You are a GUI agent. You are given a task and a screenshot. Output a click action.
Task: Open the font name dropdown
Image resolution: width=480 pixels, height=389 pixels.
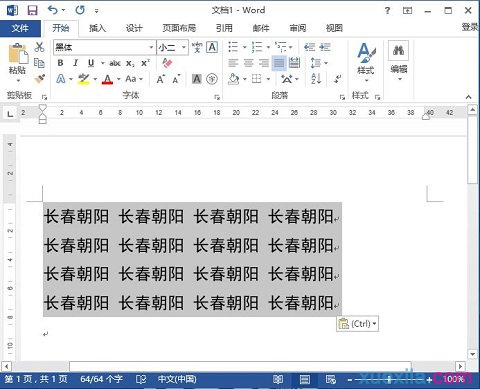pyautogui.click(x=151, y=47)
